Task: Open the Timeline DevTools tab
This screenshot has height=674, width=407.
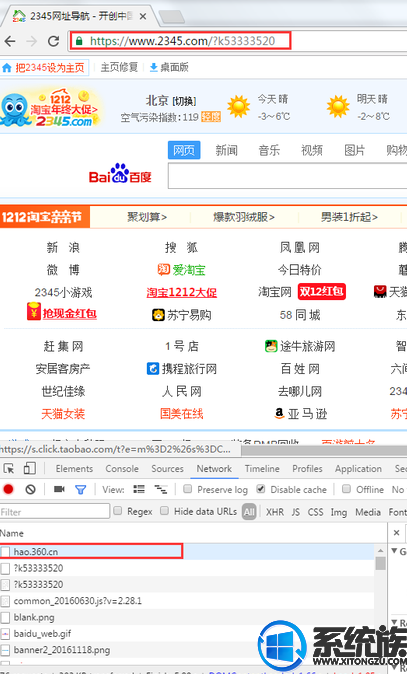Action: [262, 469]
